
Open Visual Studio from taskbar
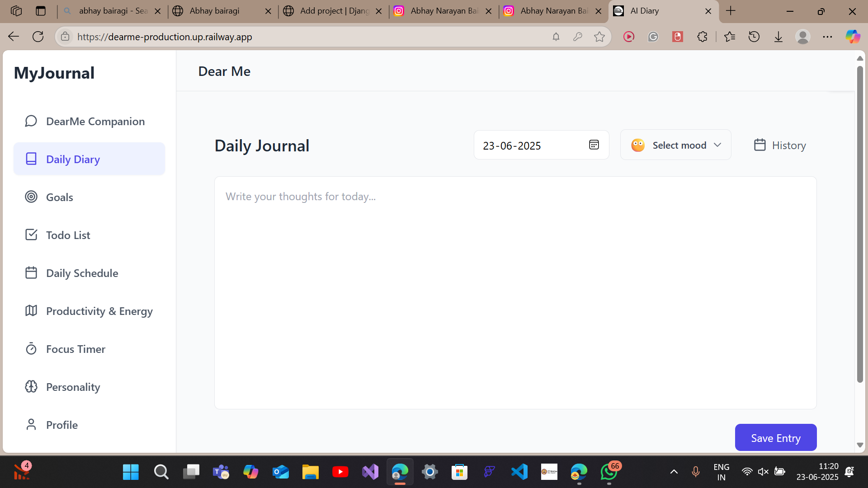(370, 472)
